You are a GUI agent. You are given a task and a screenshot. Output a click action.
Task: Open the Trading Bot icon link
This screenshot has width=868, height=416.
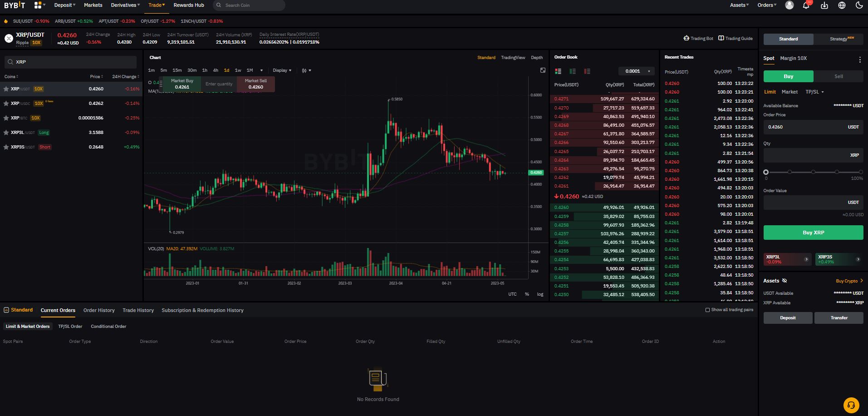(x=698, y=39)
